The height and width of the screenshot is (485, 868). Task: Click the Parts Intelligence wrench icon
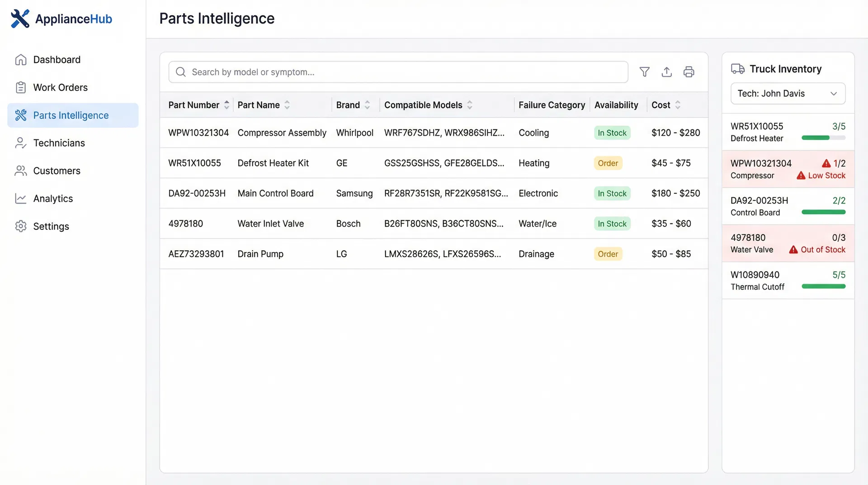point(21,115)
